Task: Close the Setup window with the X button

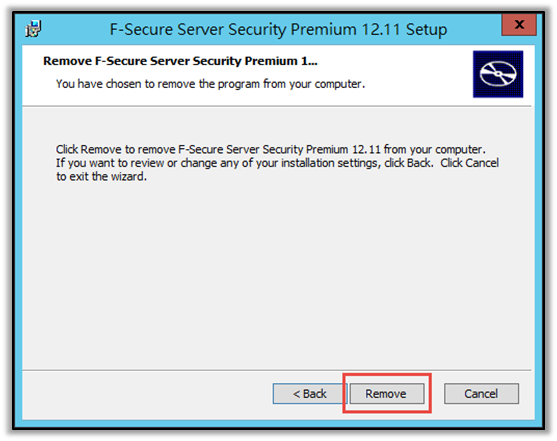Action: click(519, 25)
